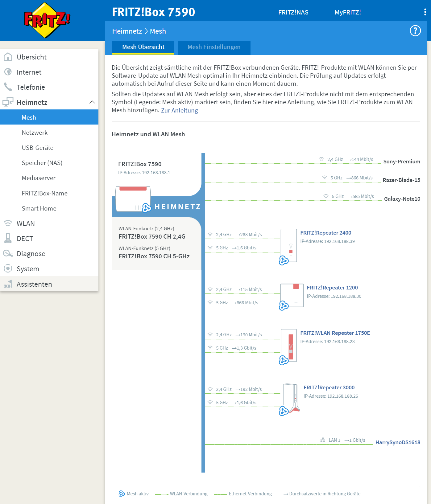The height and width of the screenshot is (504, 431).
Task: Click the FRITZ!Repeater 1200 device image
Action: pos(292,295)
